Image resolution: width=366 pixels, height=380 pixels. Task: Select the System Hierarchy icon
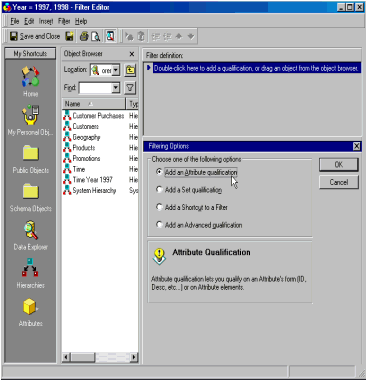coord(67,190)
